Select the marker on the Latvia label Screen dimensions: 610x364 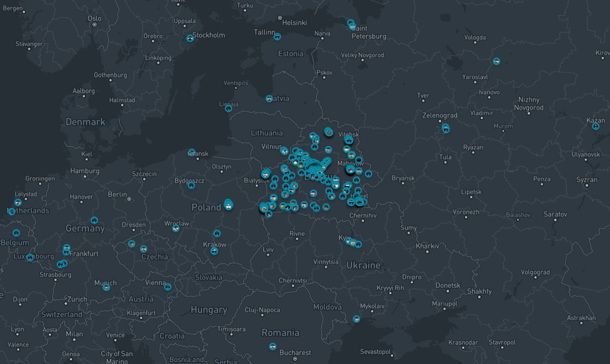pos(269,99)
